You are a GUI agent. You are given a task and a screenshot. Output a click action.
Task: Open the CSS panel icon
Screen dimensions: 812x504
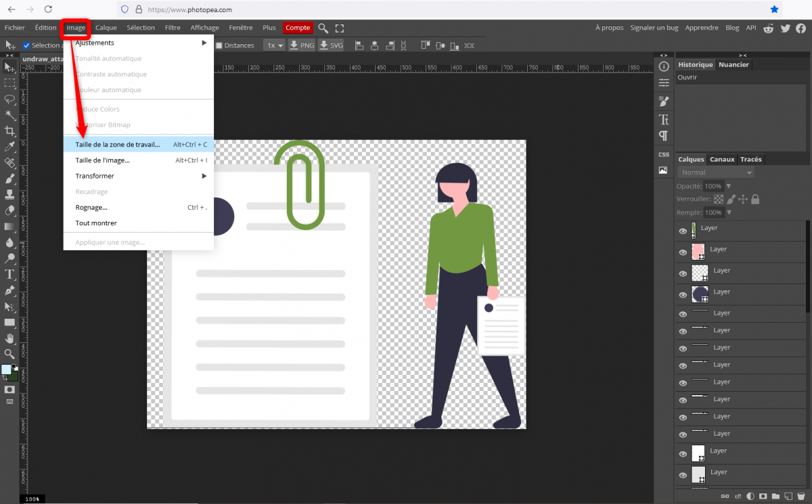click(664, 154)
